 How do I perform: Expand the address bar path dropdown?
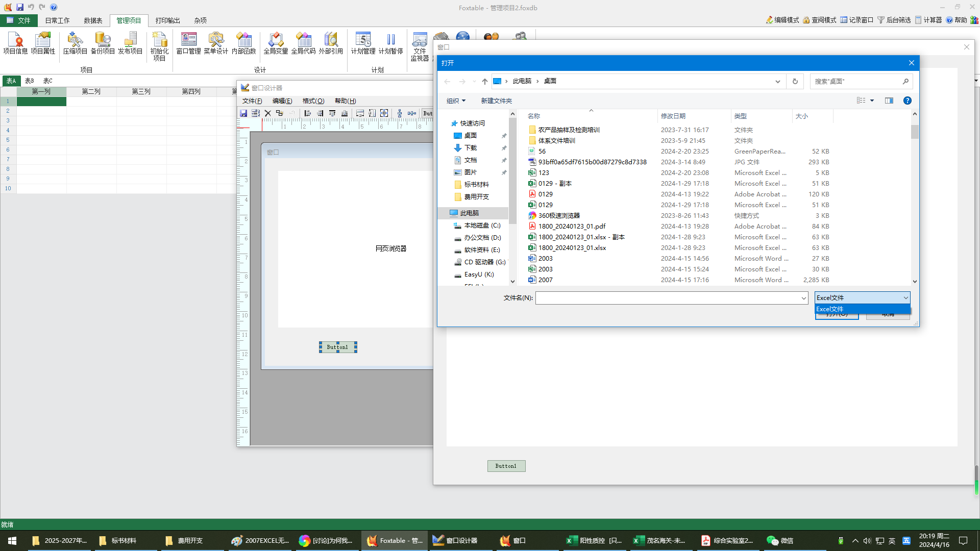click(778, 81)
